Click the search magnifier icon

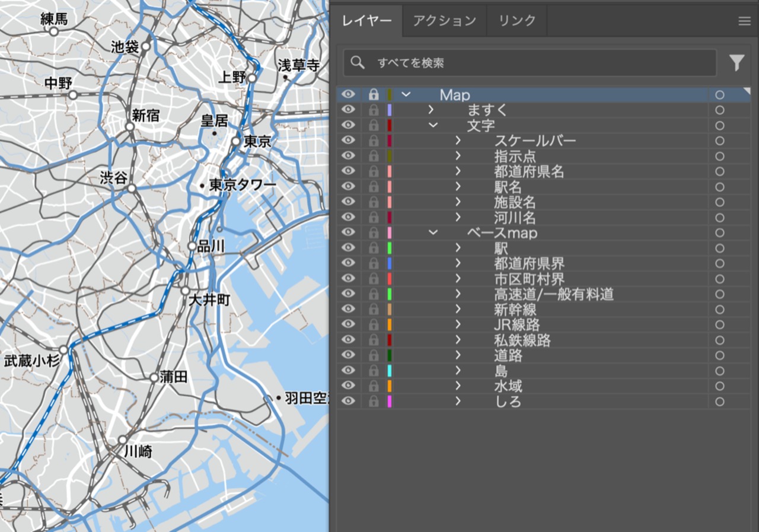[x=358, y=62]
